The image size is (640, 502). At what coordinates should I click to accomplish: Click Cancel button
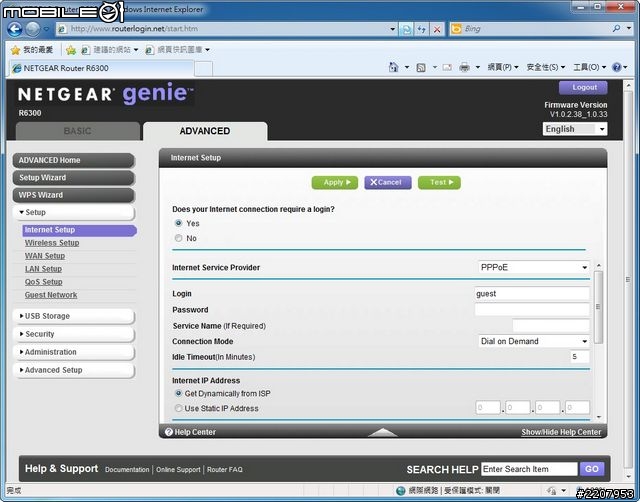tap(388, 182)
